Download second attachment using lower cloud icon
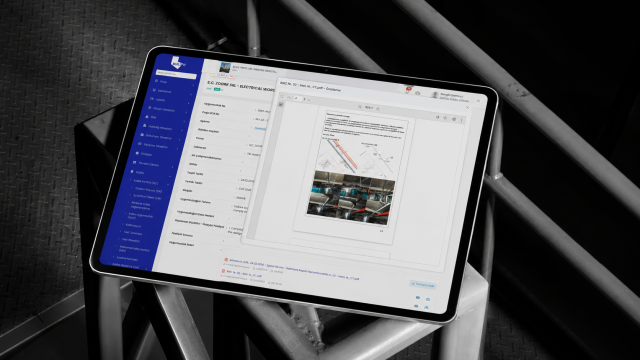 pyautogui.click(x=426, y=307)
